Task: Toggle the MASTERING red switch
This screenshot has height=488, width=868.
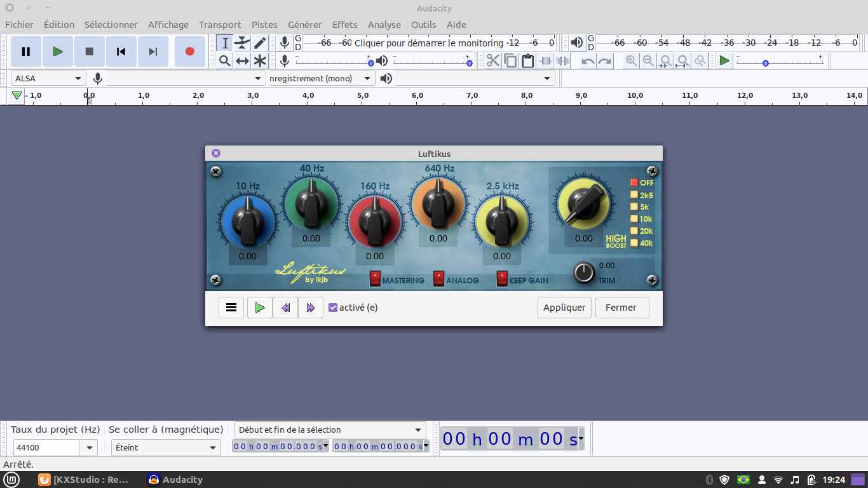Action: coord(375,278)
